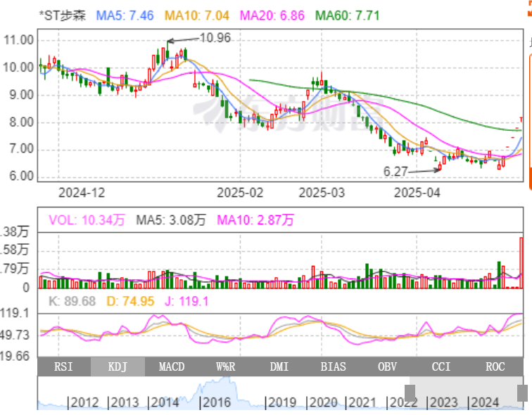The image size is (532, 415).
Task: Open the OBV indicator tab
Action: click(387, 366)
